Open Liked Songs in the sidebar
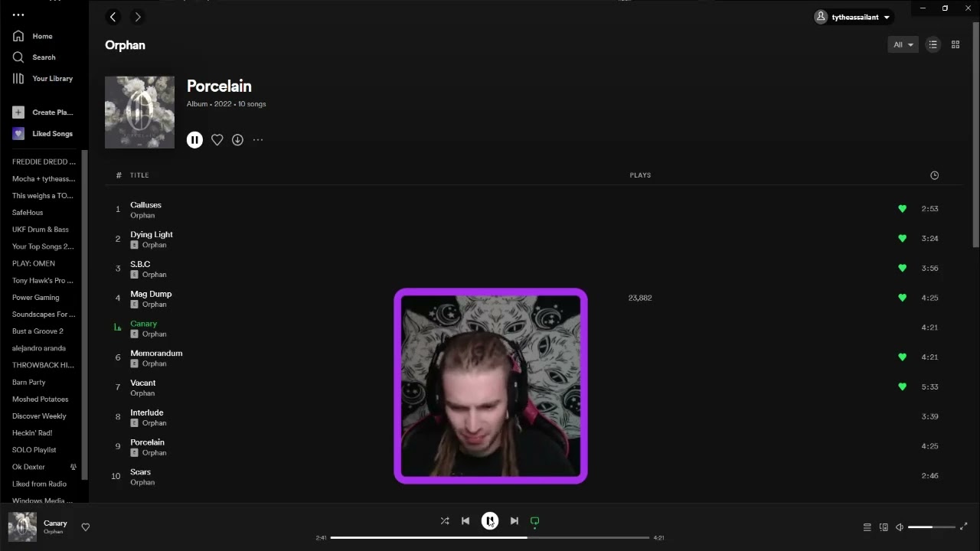This screenshot has width=980, height=551. [43, 134]
